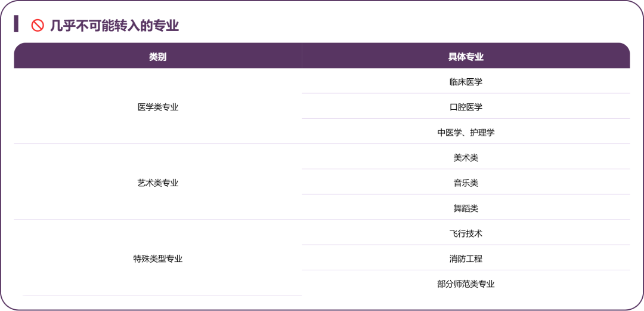Open the 舞蹈类 entry
Image resolution: width=644 pixels, height=311 pixels.
pos(466,208)
